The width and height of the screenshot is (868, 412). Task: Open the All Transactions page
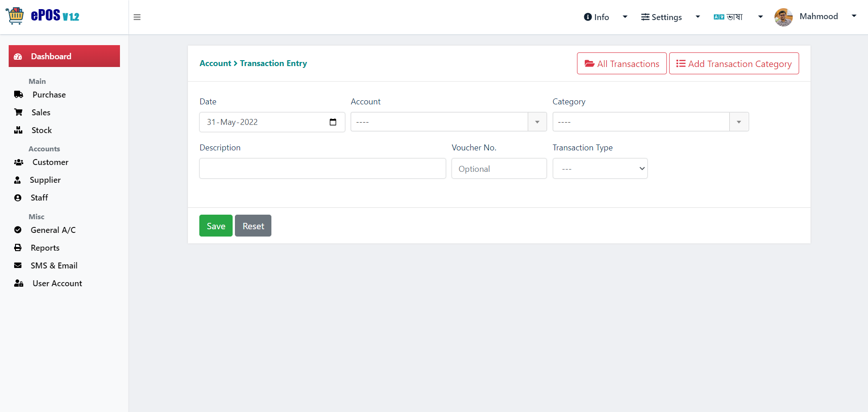point(622,63)
